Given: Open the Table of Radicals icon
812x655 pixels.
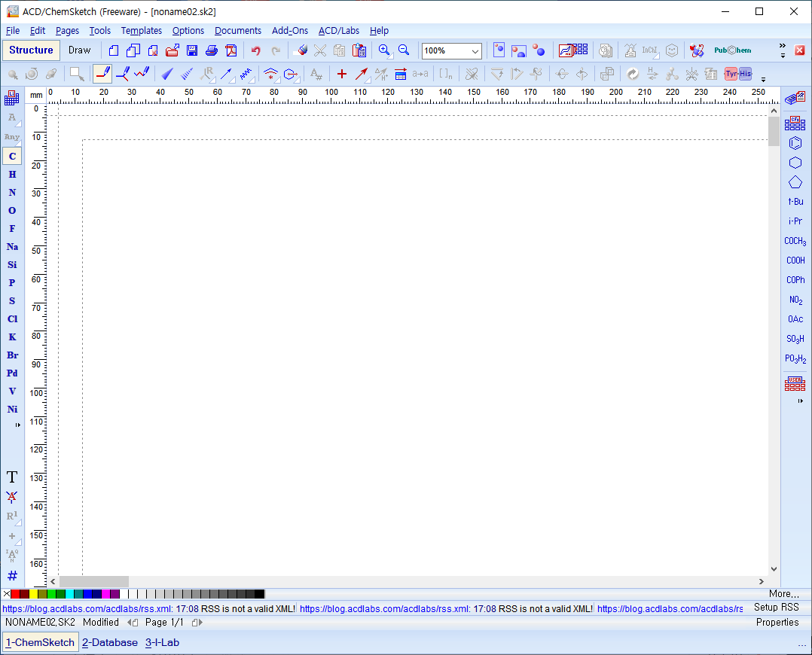Looking at the screenshot, I should pos(795,123).
